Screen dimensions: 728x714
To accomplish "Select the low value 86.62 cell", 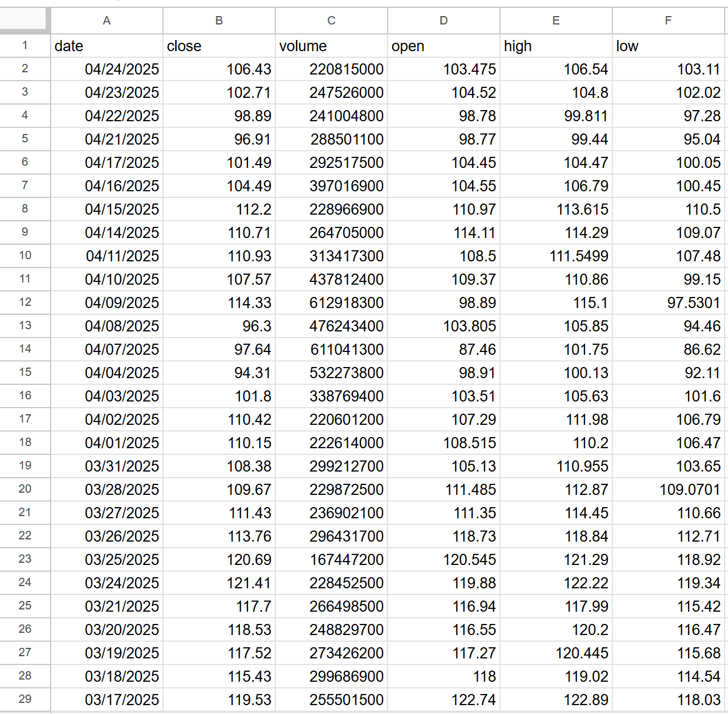I will [668, 349].
